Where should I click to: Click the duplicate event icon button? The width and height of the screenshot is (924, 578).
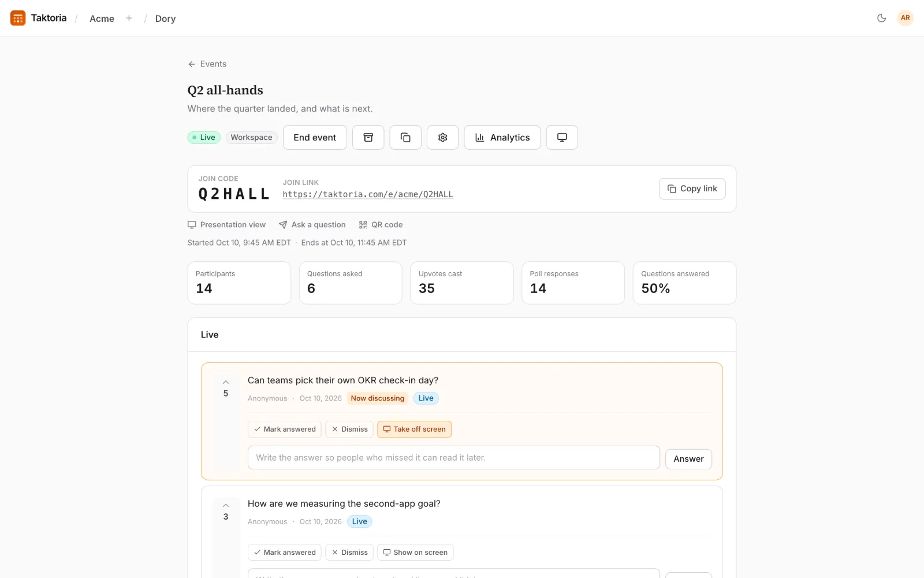click(405, 138)
